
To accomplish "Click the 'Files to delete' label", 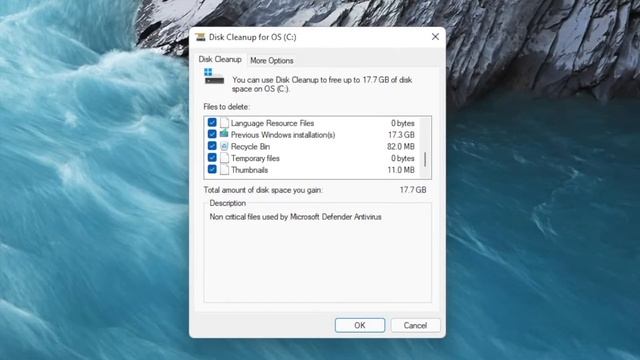I will pyautogui.click(x=227, y=107).
